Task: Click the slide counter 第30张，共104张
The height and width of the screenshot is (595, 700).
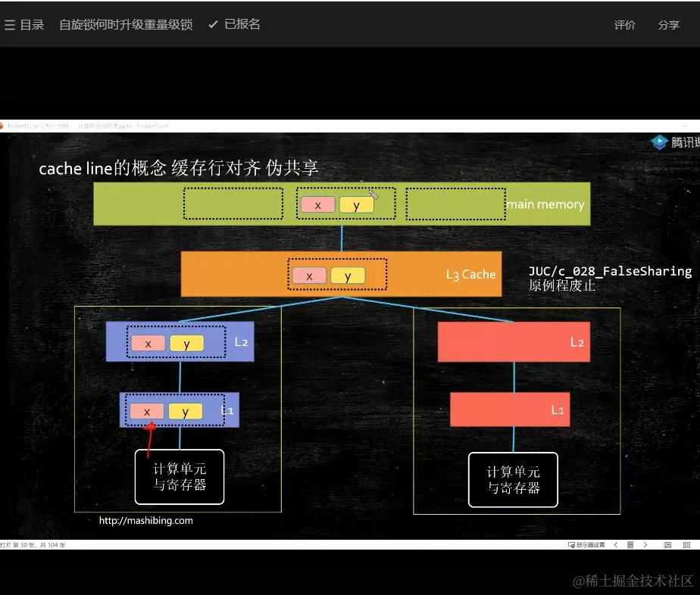Action: [x=33, y=545]
